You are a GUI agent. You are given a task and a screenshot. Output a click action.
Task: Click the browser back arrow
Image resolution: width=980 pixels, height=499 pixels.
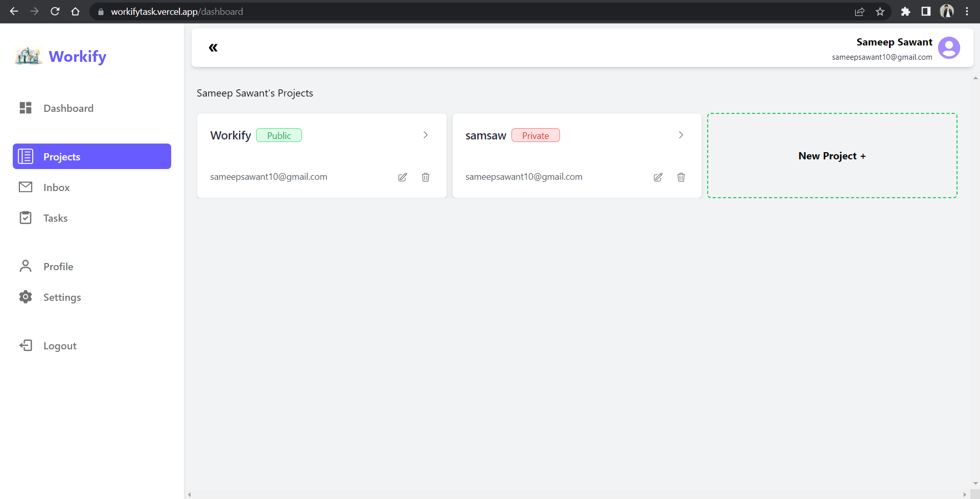[14, 11]
